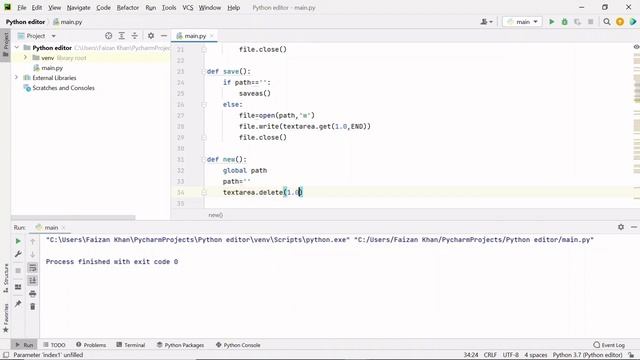Image resolution: width=640 pixels, height=360 pixels.
Task: Hide the Run tool window
Action: coord(634,227)
